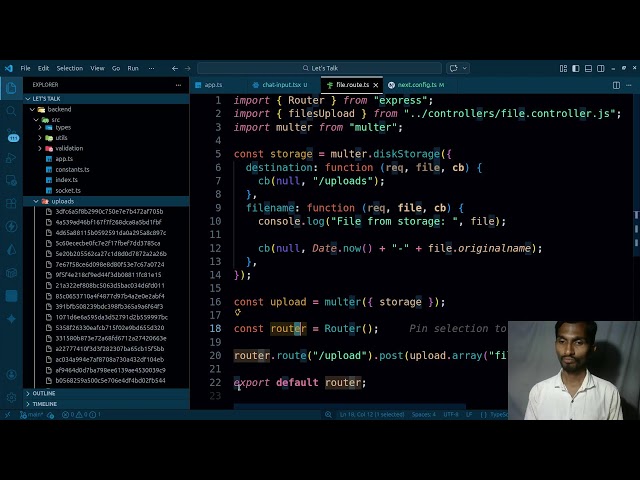
Task: Click the remote window status bar icon
Action: tap(7, 415)
